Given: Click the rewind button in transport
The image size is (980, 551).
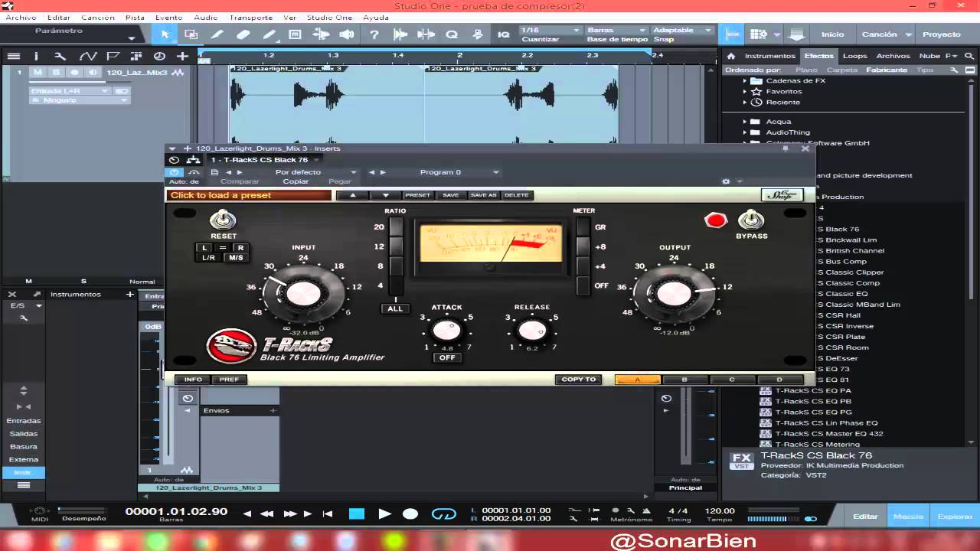Looking at the screenshot, I should pyautogui.click(x=266, y=514).
